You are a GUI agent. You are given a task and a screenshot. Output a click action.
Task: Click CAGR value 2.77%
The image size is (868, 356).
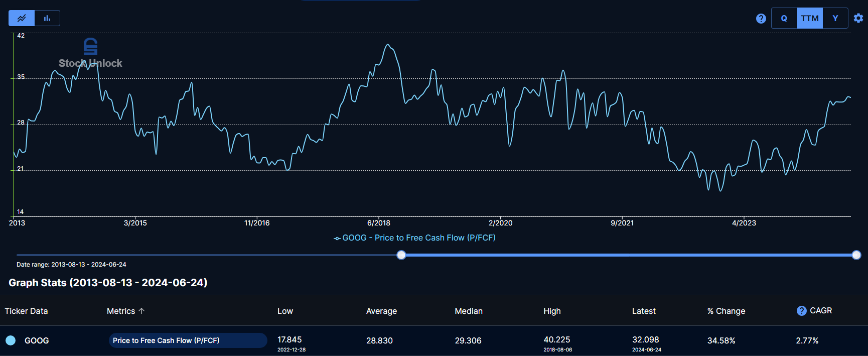coord(807,340)
